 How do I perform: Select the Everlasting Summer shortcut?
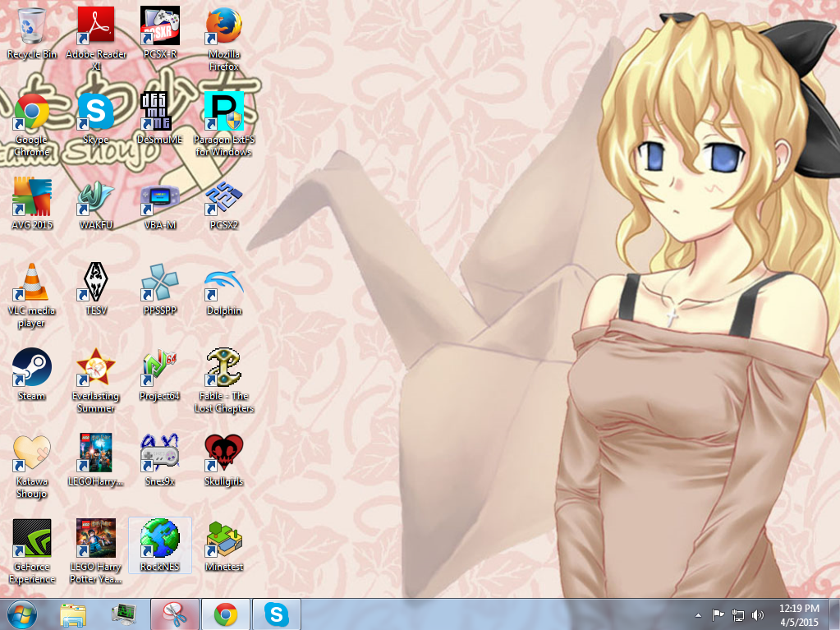[x=96, y=381]
